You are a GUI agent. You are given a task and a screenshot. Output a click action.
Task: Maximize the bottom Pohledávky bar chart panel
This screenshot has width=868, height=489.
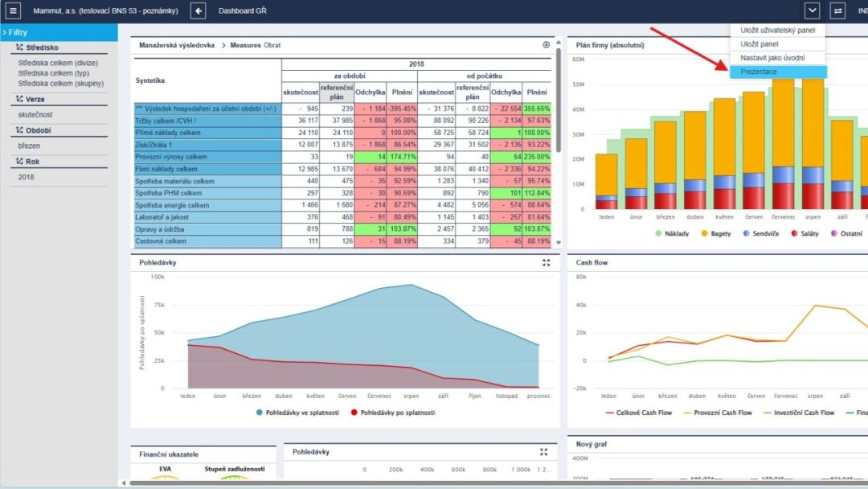click(x=544, y=452)
